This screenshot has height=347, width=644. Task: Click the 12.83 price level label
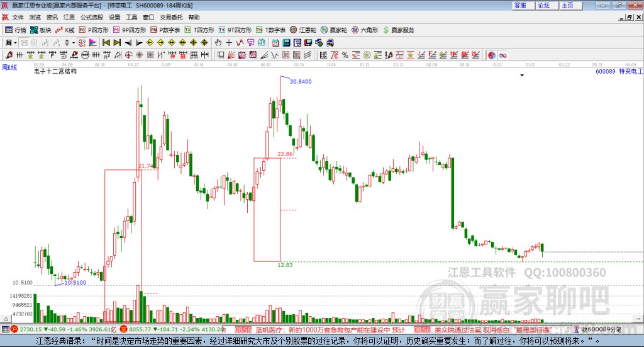tap(285, 265)
